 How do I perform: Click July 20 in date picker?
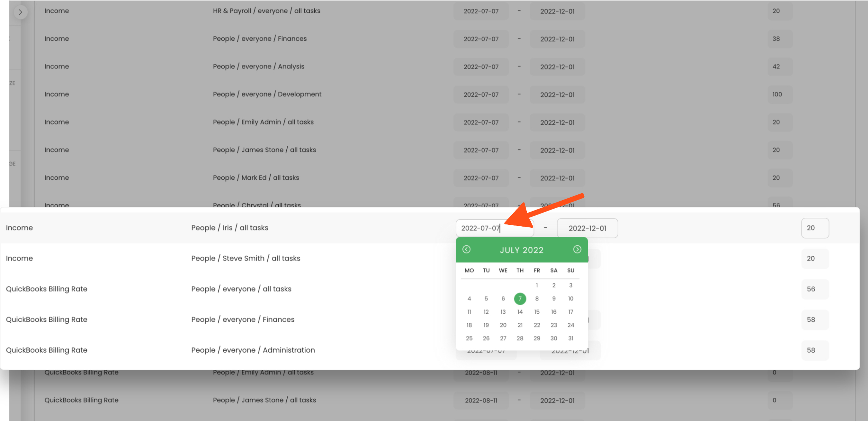[503, 325]
